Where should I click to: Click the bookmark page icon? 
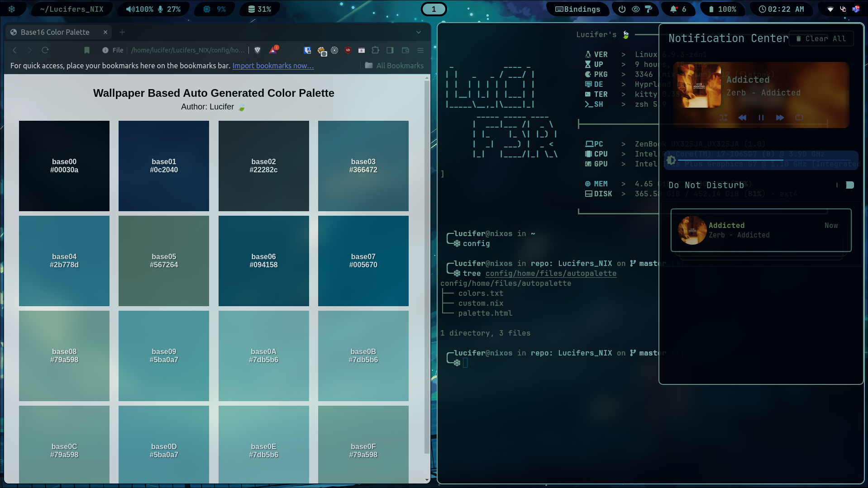[87, 50]
